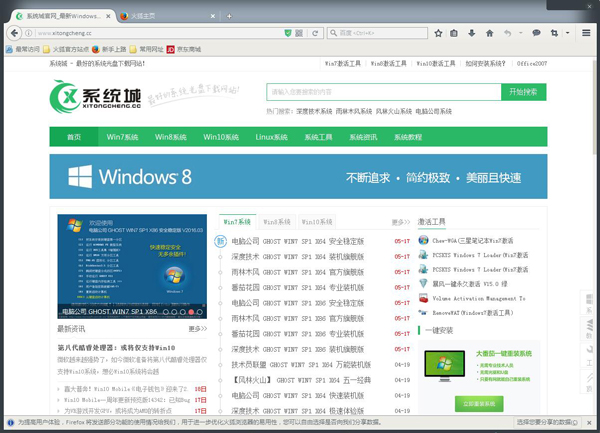Click the Windows 8 blue banner
The height and width of the screenshot is (433, 600).
[298, 176]
